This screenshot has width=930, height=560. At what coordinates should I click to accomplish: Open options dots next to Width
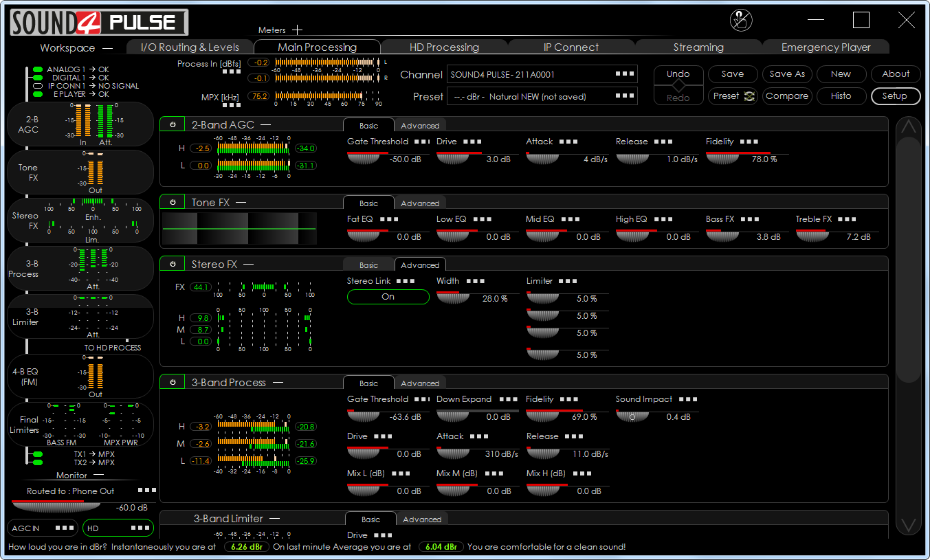[x=476, y=281]
